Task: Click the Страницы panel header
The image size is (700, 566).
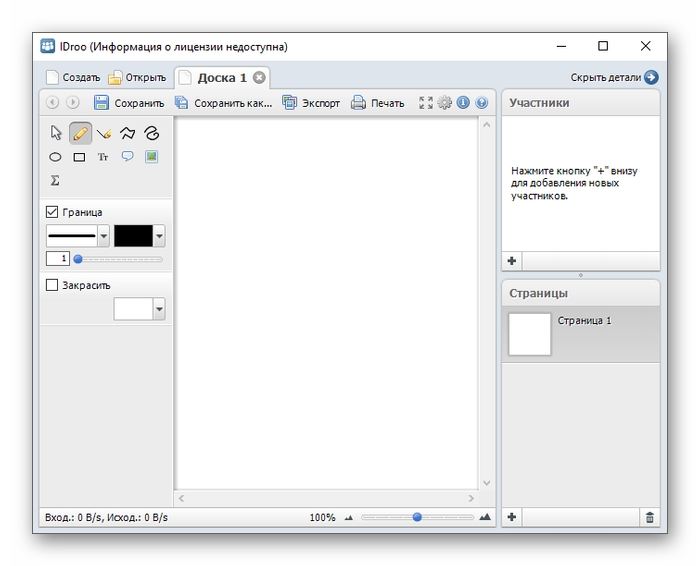Action: [581, 293]
